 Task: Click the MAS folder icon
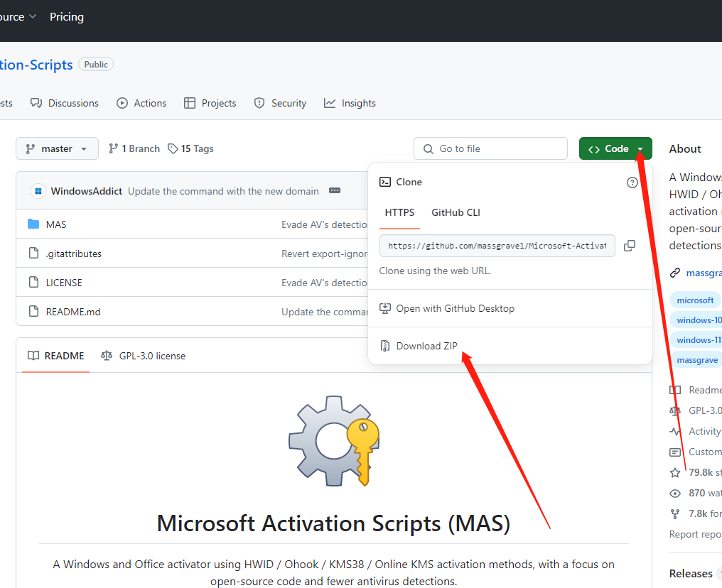point(33,224)
